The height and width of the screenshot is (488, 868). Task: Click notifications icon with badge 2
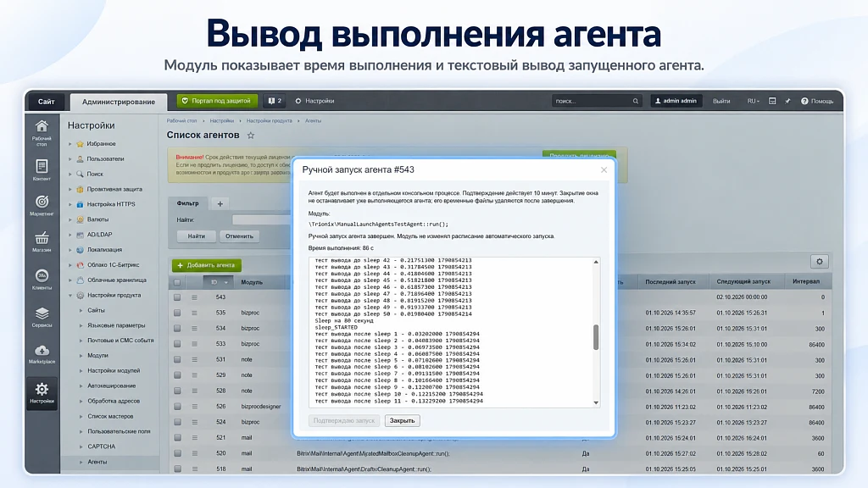(275, 101)
